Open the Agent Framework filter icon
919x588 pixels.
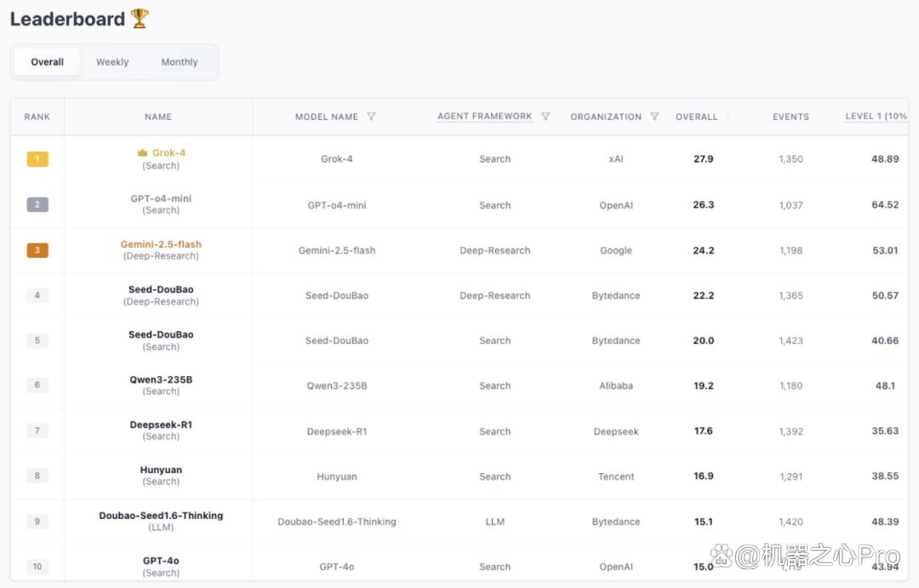(545, 117)
